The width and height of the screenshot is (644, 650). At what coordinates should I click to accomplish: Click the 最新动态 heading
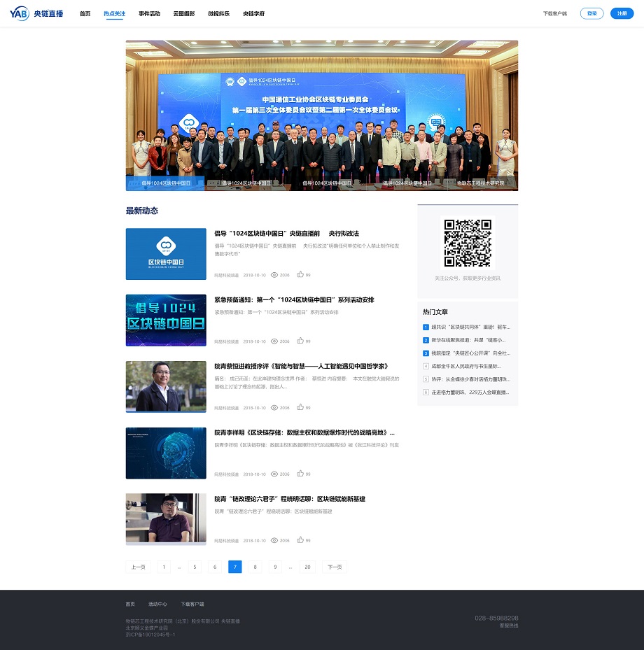coord(142,211)
